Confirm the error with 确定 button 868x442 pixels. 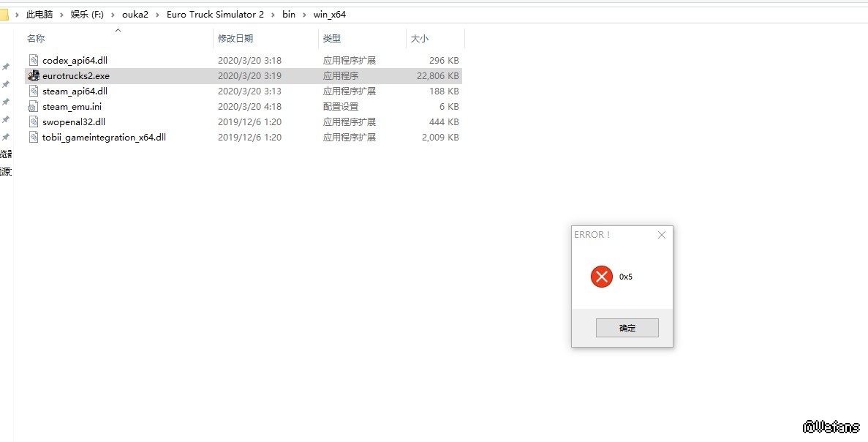(x=627, y=328)
